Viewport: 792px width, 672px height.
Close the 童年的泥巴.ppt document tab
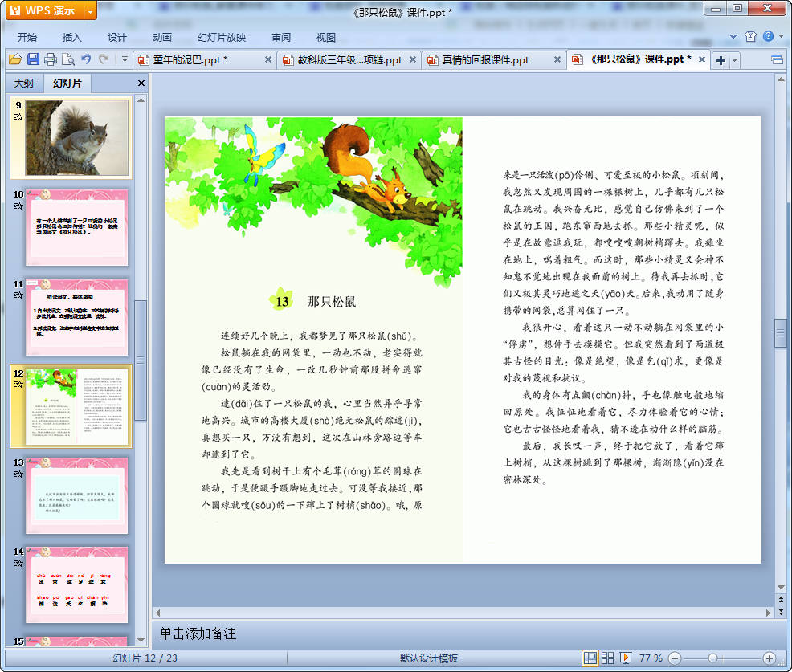(268, 59)
